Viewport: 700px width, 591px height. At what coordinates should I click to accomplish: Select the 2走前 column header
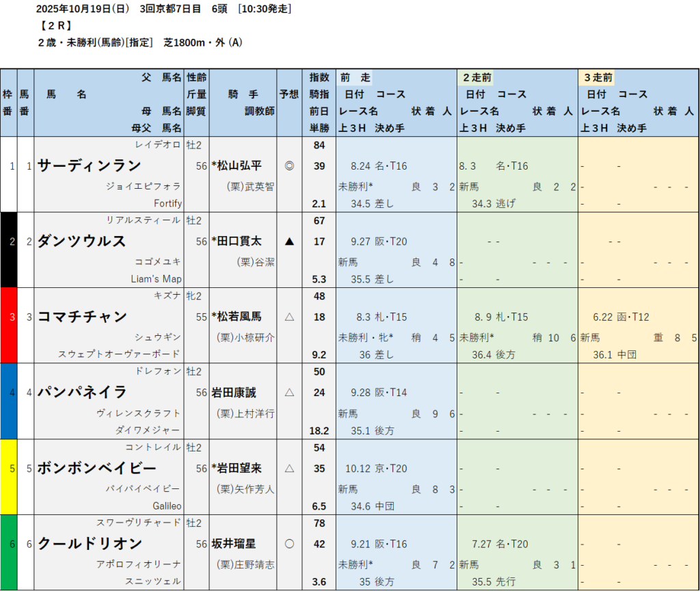pos(477,77)
